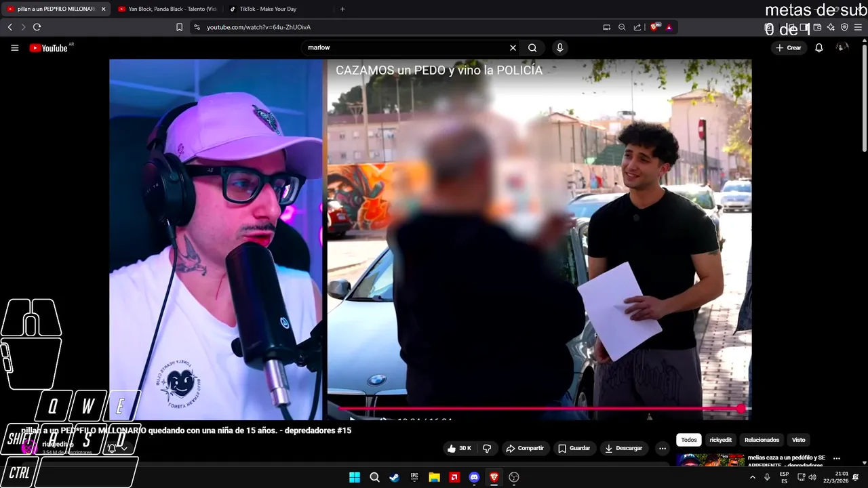Open Brave Rewards triangle icon
The height and width of the screenshot is (488, 868).
[x=669, y=27]
